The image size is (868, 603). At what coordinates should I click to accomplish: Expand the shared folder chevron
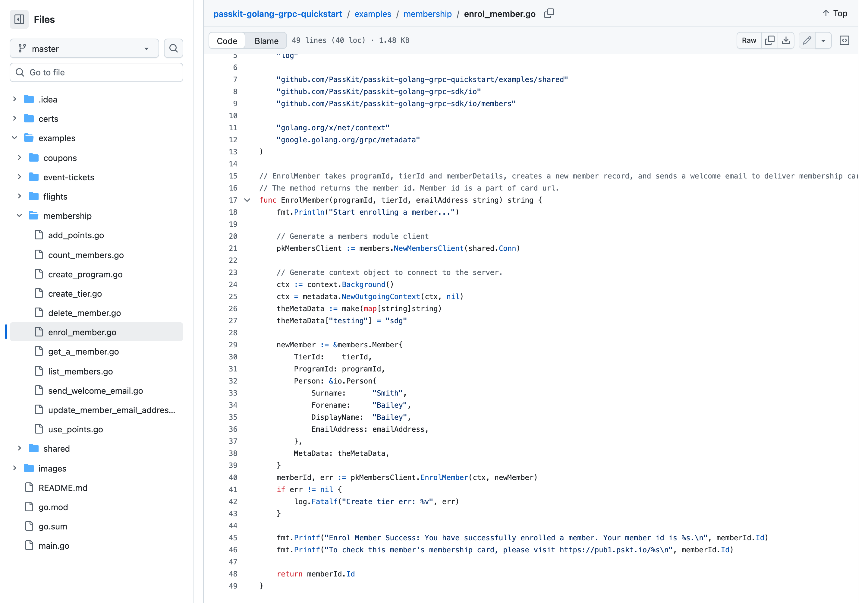click(20, 448)
